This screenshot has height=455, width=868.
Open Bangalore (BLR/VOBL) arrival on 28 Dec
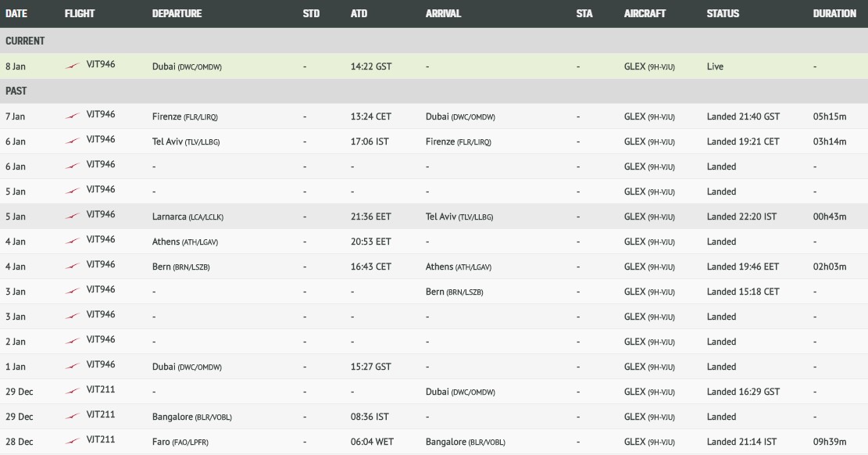pos(466,442)
